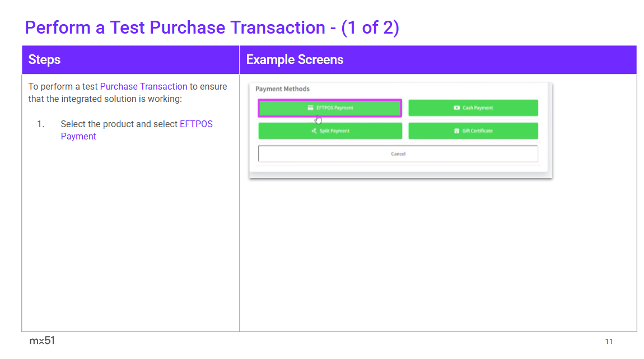The image size is (644, 359).
Task: Click the Payment Methods heading
Action: 282,88
